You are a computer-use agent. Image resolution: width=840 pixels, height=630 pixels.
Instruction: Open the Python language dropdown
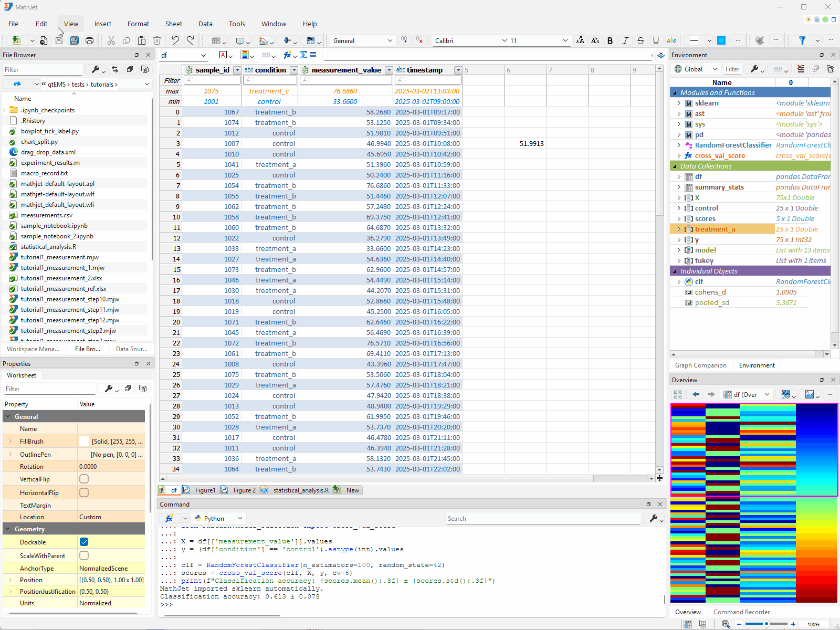click(218, 518)
